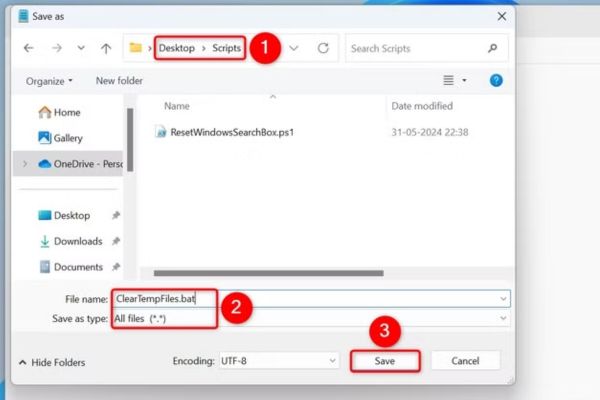Screen dimensions: 600x400
Task: Expand the Encoding UTF-8 dropdown
Action: (x=333, y=360)
